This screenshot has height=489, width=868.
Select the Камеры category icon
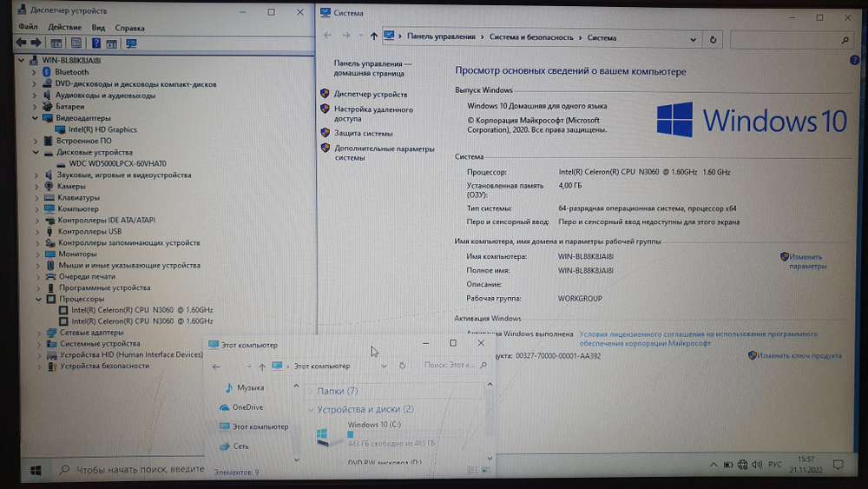[x=49, y=186]
